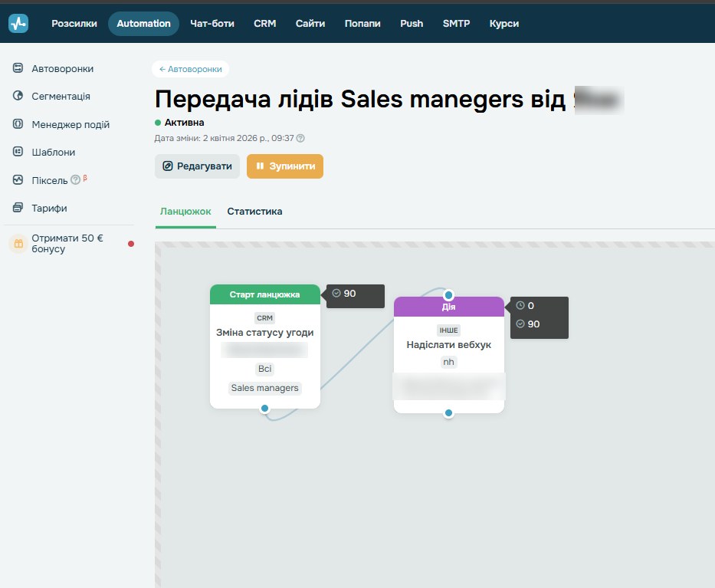
Task: Click the help icon next to Піксель
Action: click(x=76, y=179)
